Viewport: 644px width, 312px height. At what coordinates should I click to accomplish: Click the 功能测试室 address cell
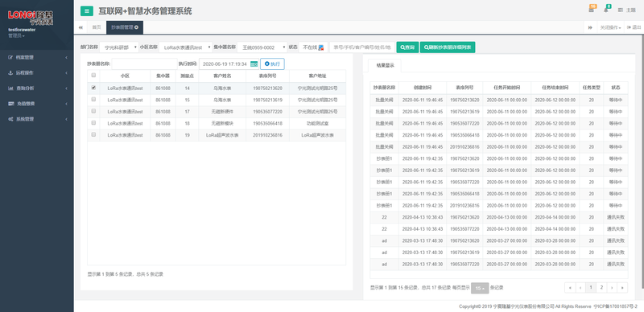(317, 123)
